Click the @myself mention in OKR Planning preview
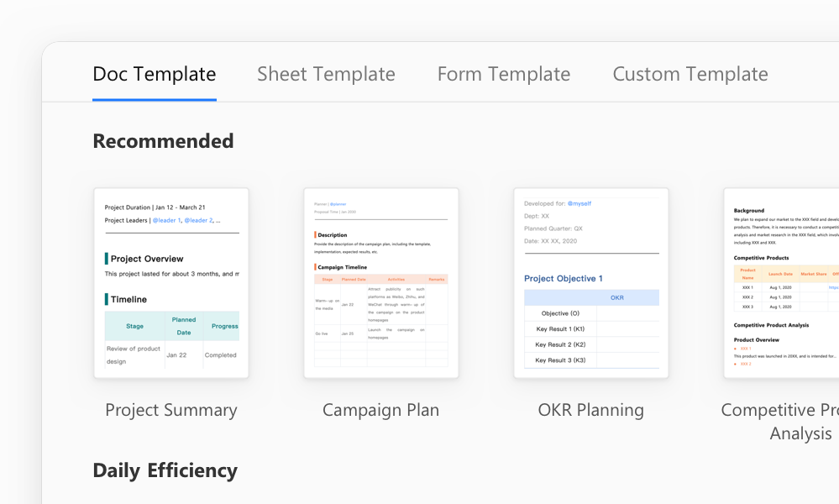This screenshot has height=504, width=839. [x=579, y=204]
